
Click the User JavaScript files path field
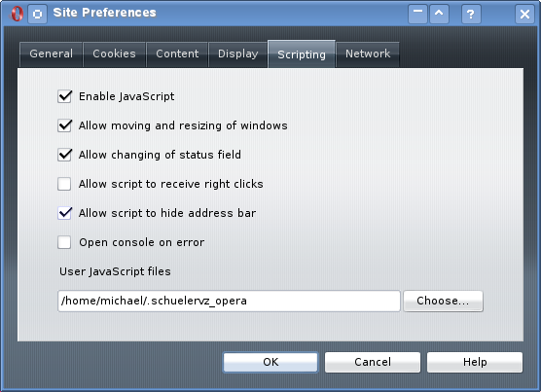pyautogui.click(x=229, y=301)
